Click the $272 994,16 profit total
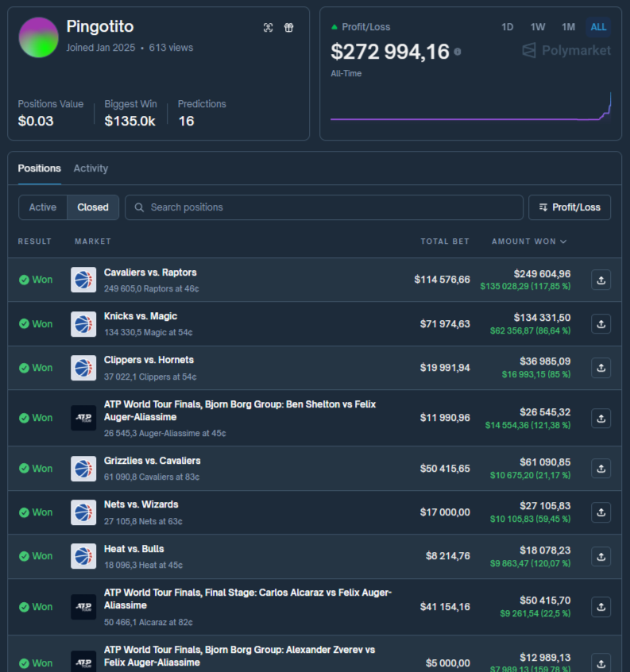The width and height of the screenshot is (630, 672). click(390, 52)
